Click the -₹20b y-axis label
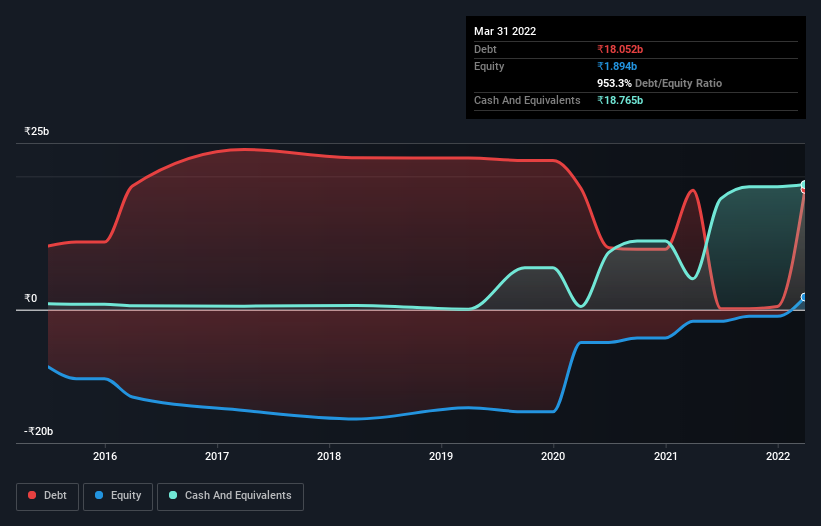 (39, 431)
